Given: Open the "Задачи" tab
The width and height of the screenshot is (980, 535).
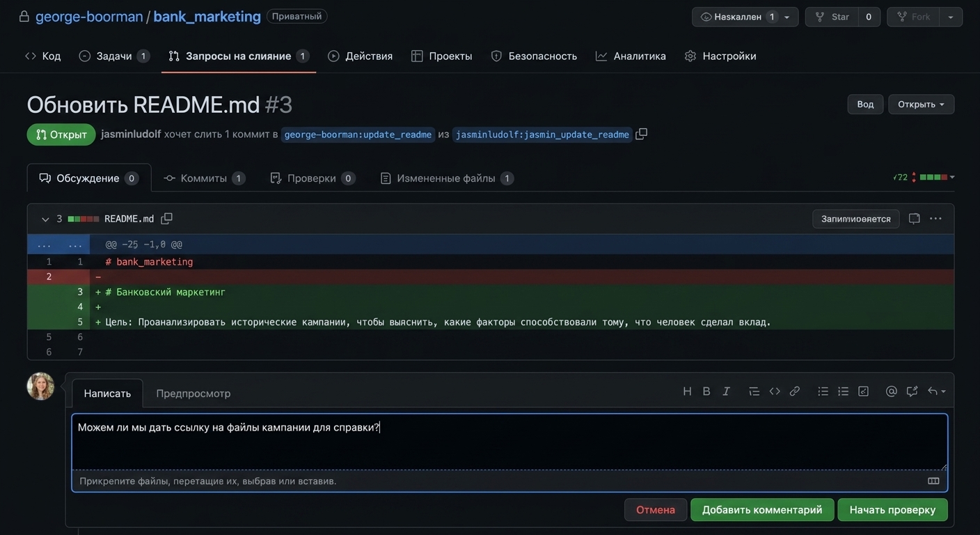Looking at the screenshot, I should 114,56.
